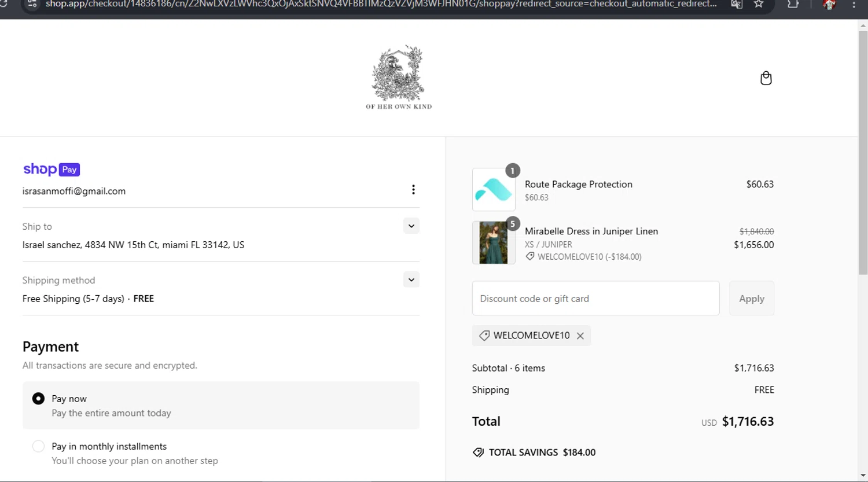Open the shopping bag cart icon
This screenshot has width=868, height=482.
coord(766,78)
